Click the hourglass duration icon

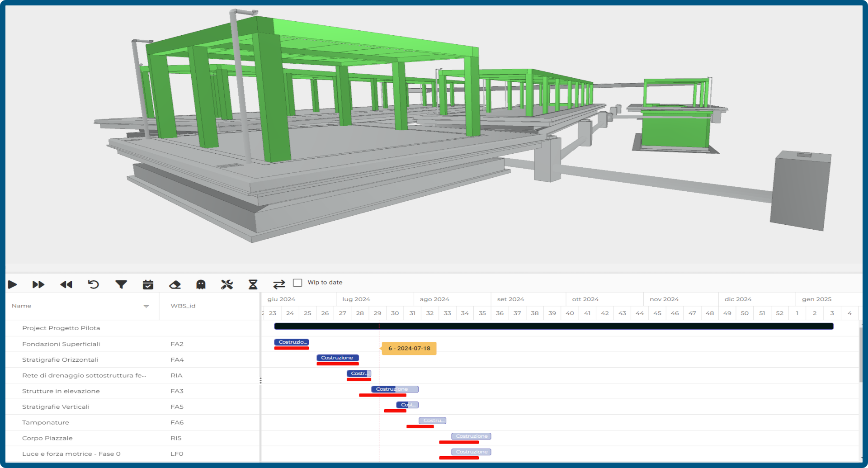253,284
